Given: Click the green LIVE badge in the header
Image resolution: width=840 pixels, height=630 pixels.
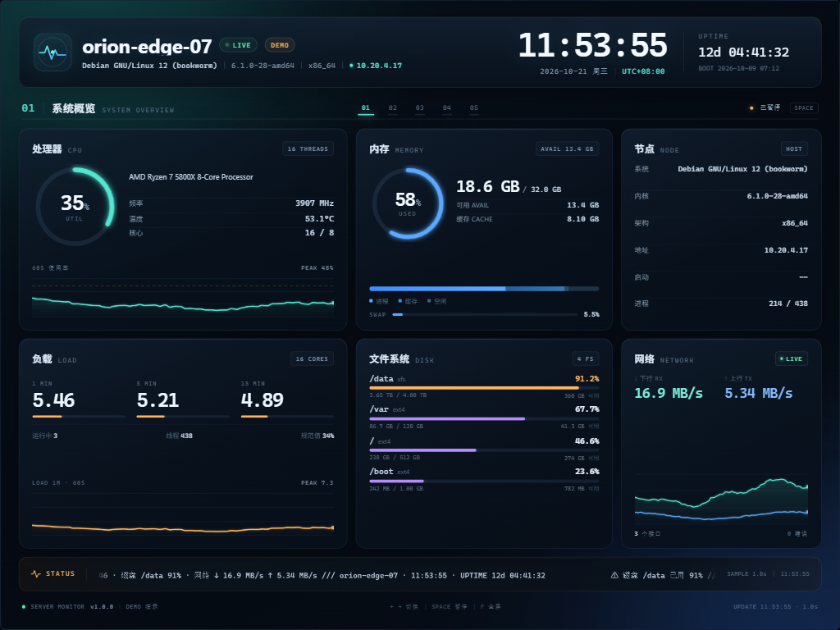Looking at the screenshot, I should [x=239, y=46].
